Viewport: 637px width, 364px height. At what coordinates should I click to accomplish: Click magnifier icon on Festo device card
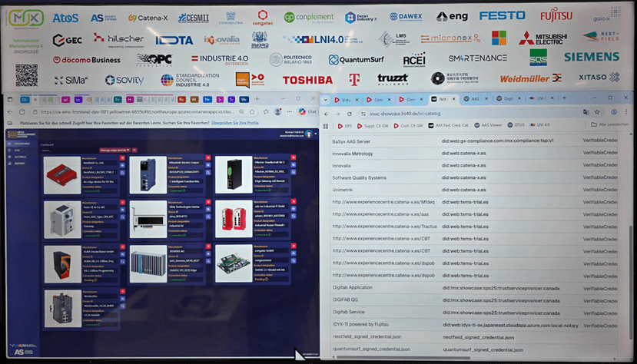(122, 217)
